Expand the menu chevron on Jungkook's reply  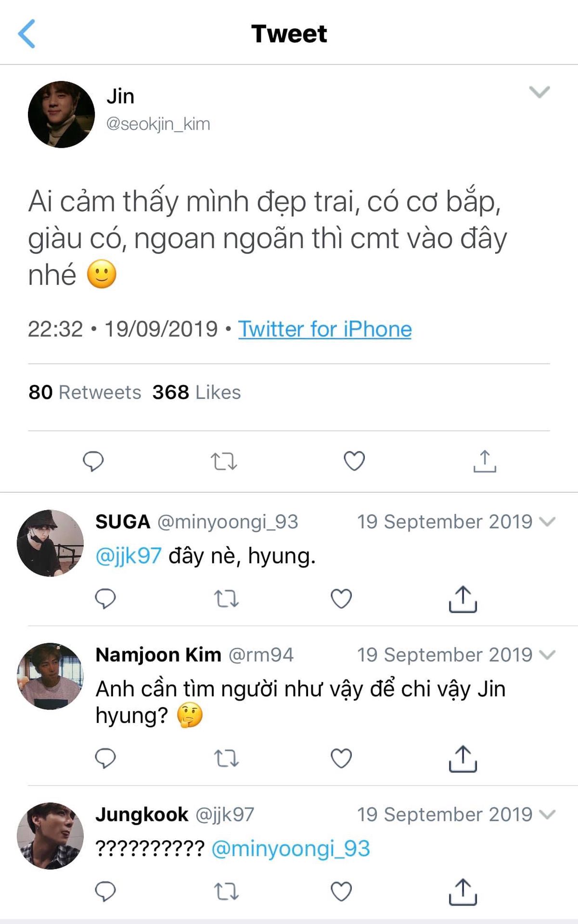547,814
